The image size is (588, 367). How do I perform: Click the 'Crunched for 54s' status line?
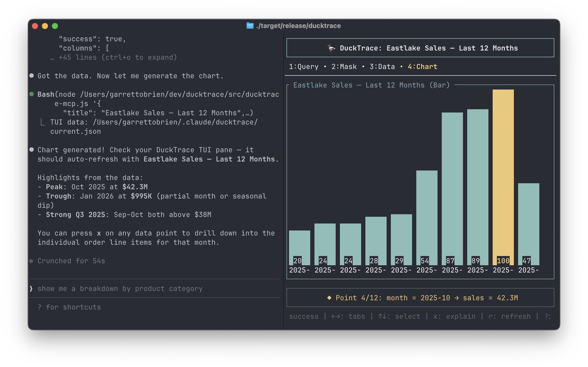point(71,261)
